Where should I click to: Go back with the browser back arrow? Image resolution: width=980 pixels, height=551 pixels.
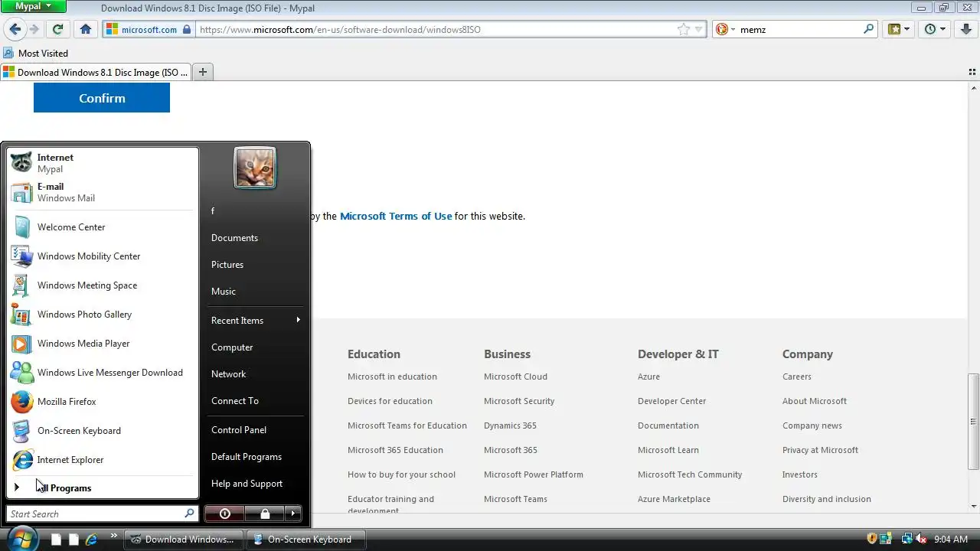tap(15, 29)
